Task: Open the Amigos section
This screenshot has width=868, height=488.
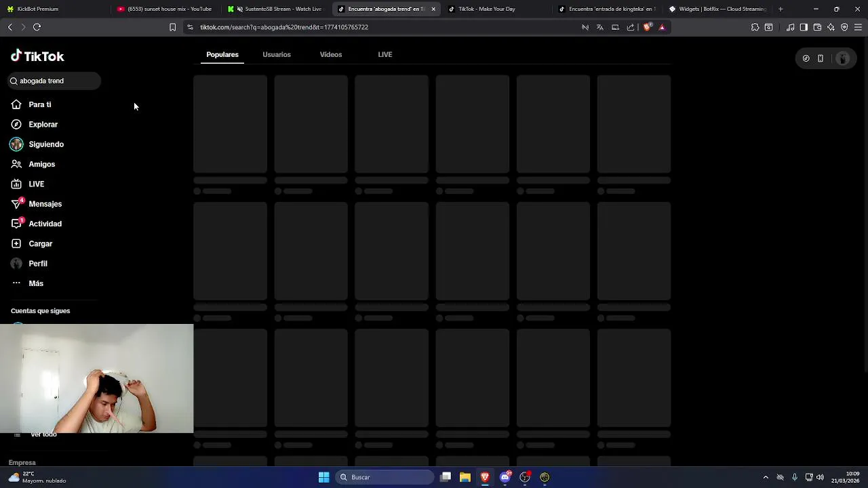Action: pyautogui.click(x=42, y=164)
